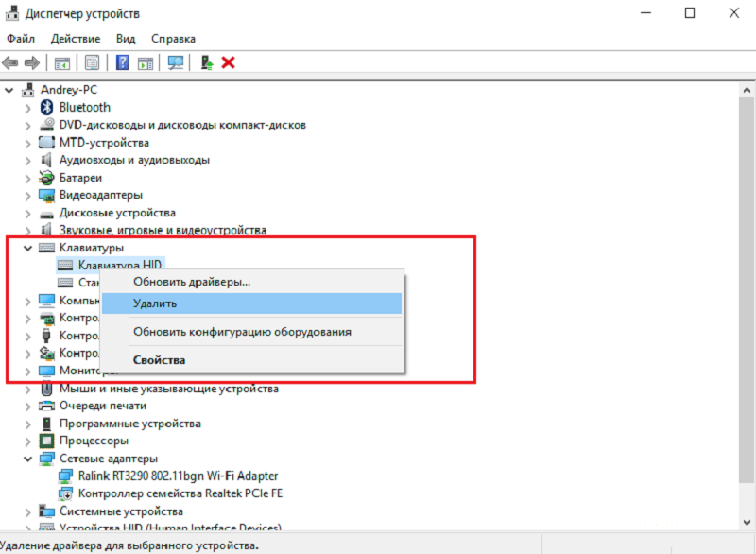The image size is (756, 554).
Task: Collapse the Клавиатуры category
Action: (x=28, y=249)
